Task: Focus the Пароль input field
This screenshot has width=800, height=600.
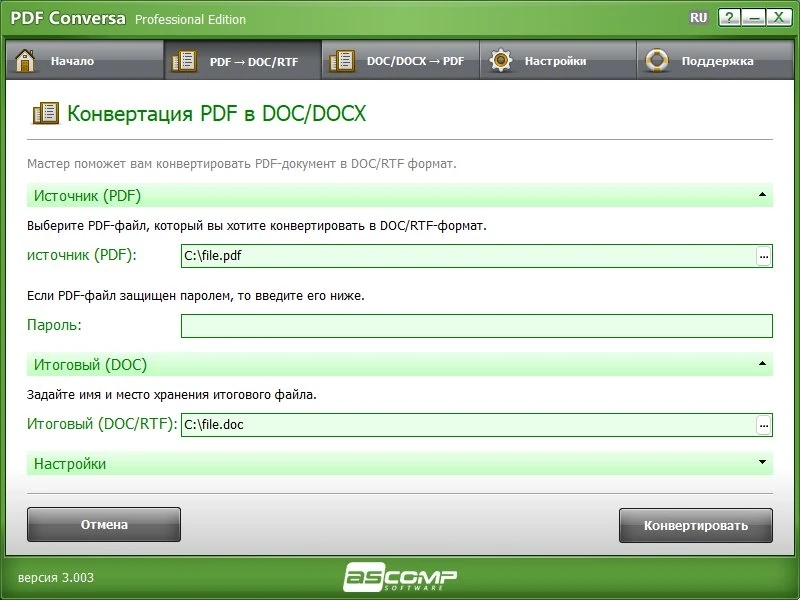Action: (477, 326)
